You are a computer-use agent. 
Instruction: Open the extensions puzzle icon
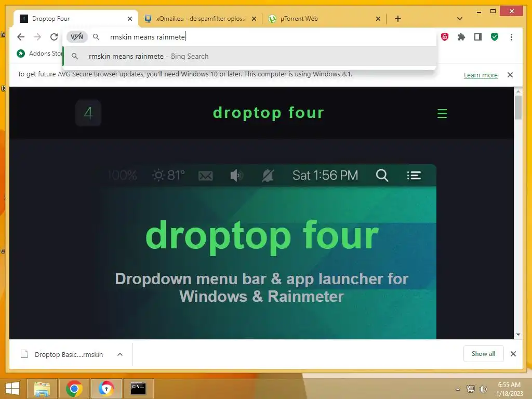point(461,37)
